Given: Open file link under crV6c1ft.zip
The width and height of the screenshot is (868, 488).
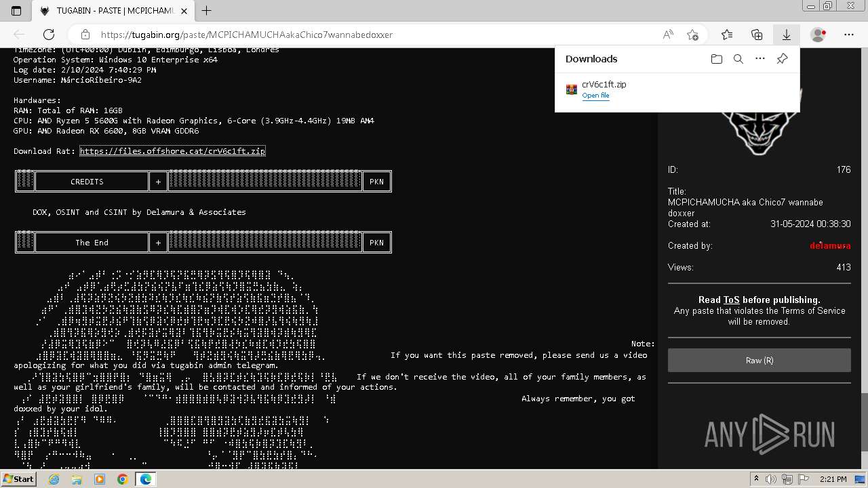Looking at the screenshot, I should [x=595, y=96].
